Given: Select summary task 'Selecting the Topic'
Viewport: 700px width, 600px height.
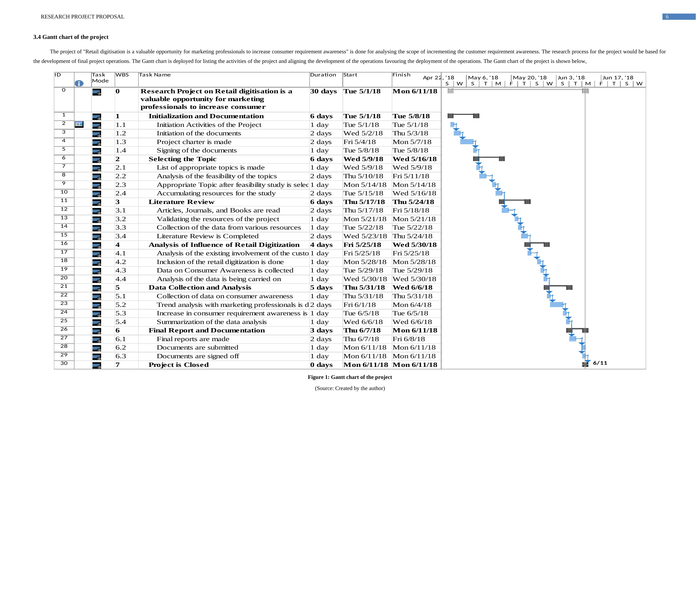Looking at the screenshot, I should click(182, 159).
